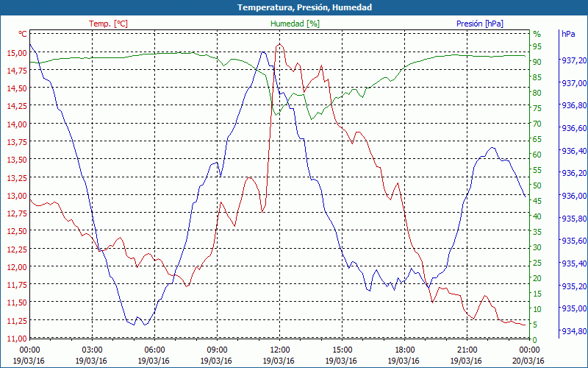Click the pressure axis value '937,20'
This screenshot has width=588, height=368.
coord(574,60)
